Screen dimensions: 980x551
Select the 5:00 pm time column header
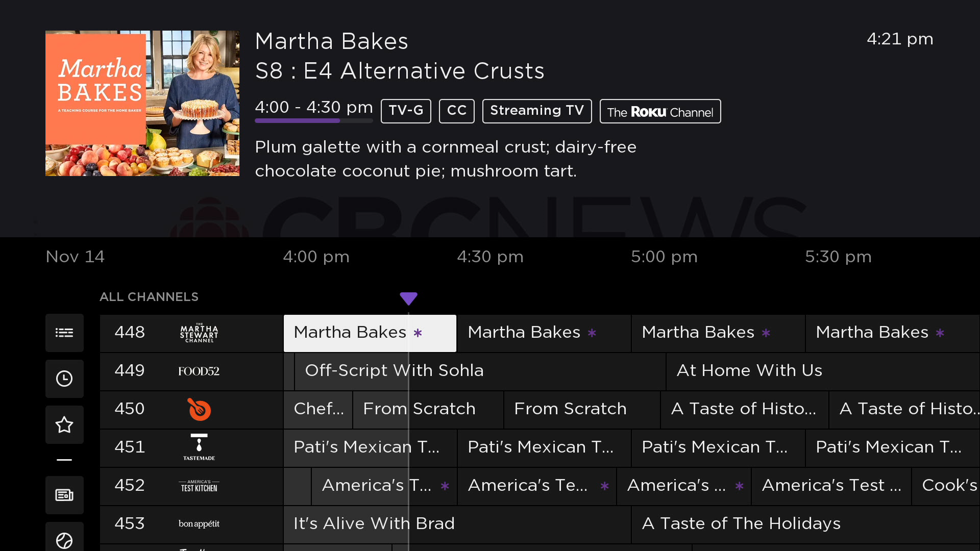click(664, 257)
